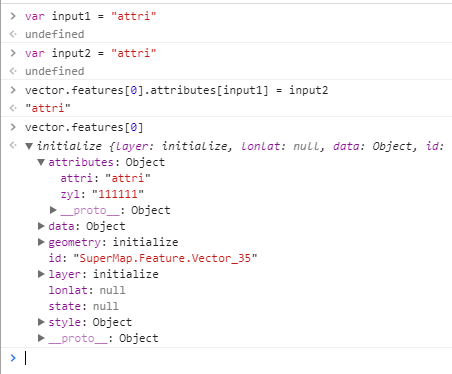
Task: Click the var input1 command line
Action: (91, 16)
